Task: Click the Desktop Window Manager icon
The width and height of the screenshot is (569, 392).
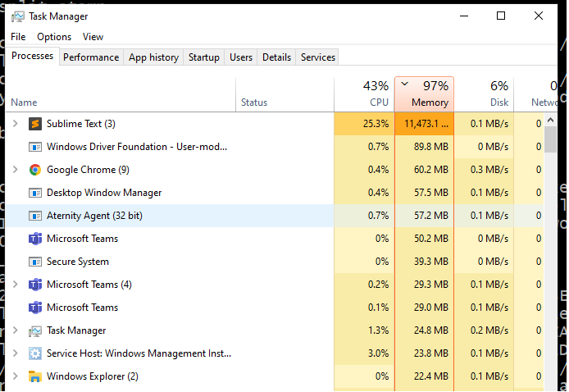Action: click(x=35, y=193)
